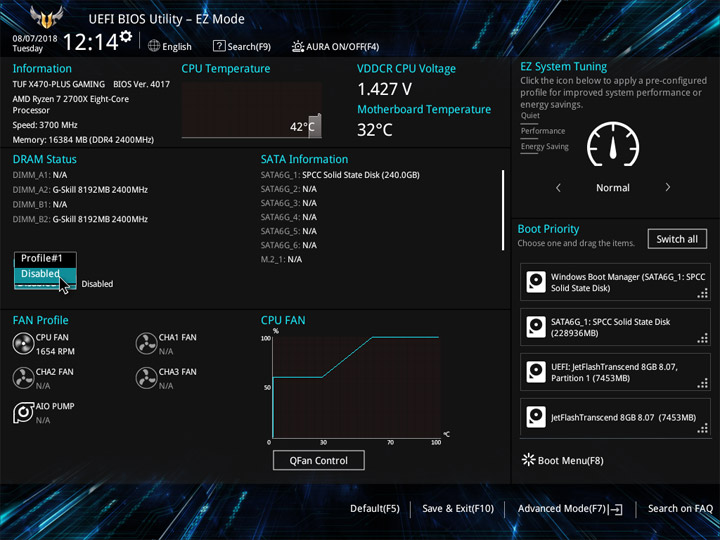Screen dimensions: 720x540
Task: Click the 1654 RPM fan speed
Action: (x=55, y=351)
